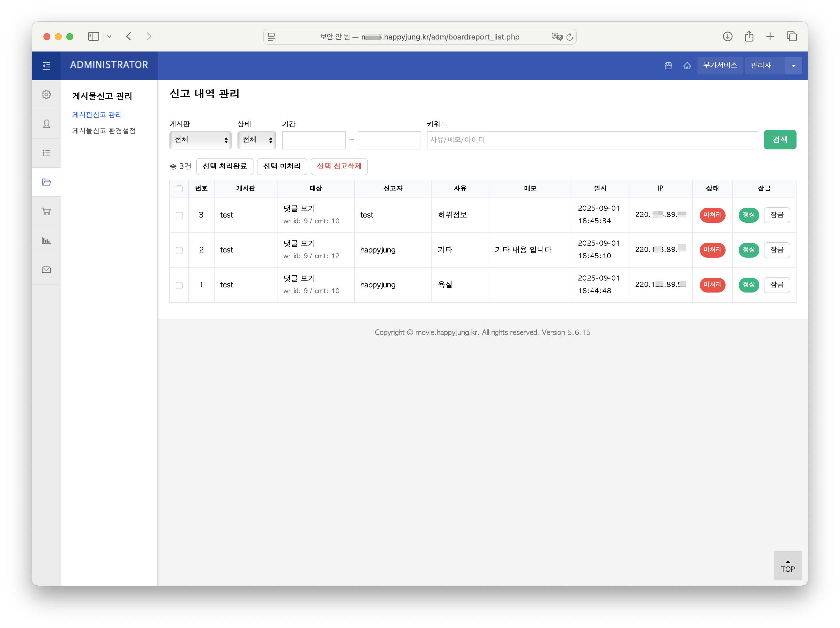Check the checkbox for report number 1
The height and width of the screenshot is (628, 840).
tap(179, 285)
